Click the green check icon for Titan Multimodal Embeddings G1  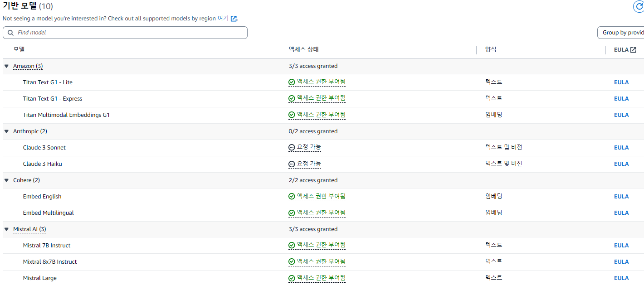point(292,115)
